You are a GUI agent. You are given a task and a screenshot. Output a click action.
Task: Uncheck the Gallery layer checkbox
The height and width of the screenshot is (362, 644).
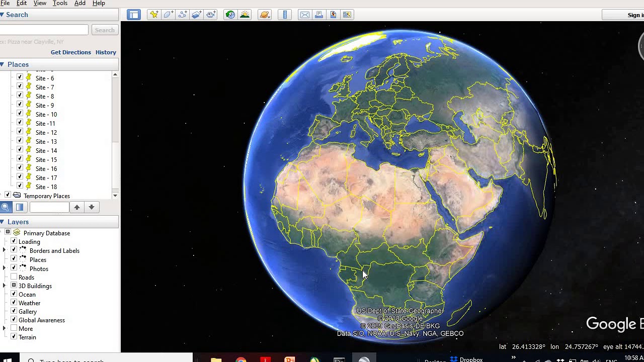pyautogui.click(x=14, y=311)
